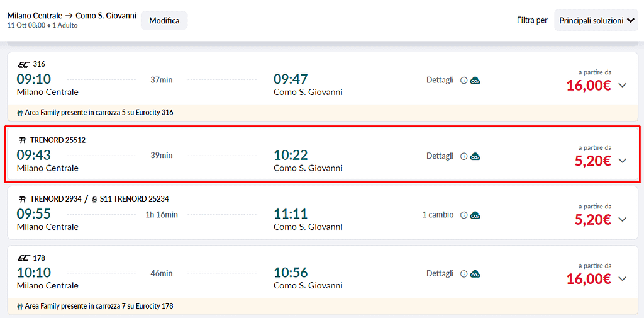Expand fares for the 09:55 Trenord train
Screen dimensions: 644x318
point(623,220)
